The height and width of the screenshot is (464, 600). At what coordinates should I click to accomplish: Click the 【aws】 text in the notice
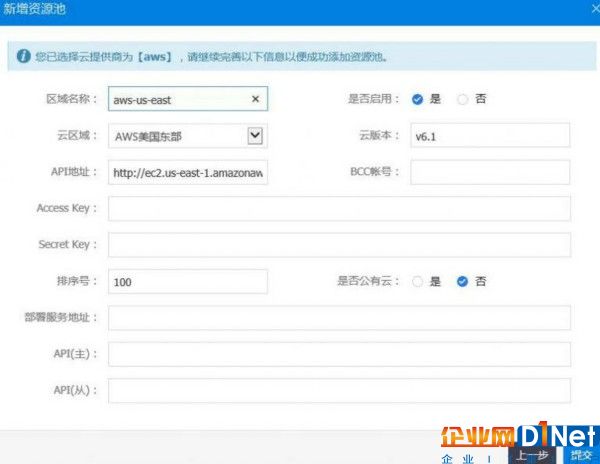click(155, 57)
